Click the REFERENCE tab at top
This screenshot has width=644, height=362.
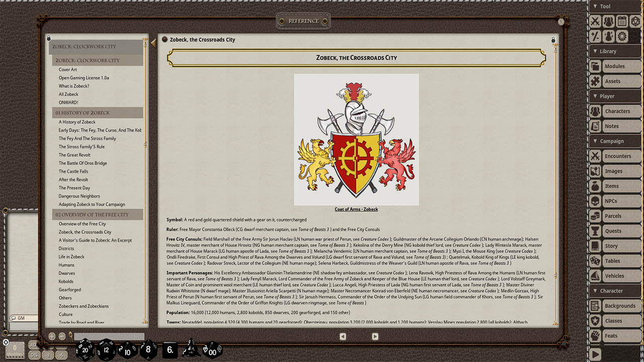click(303, 21)
